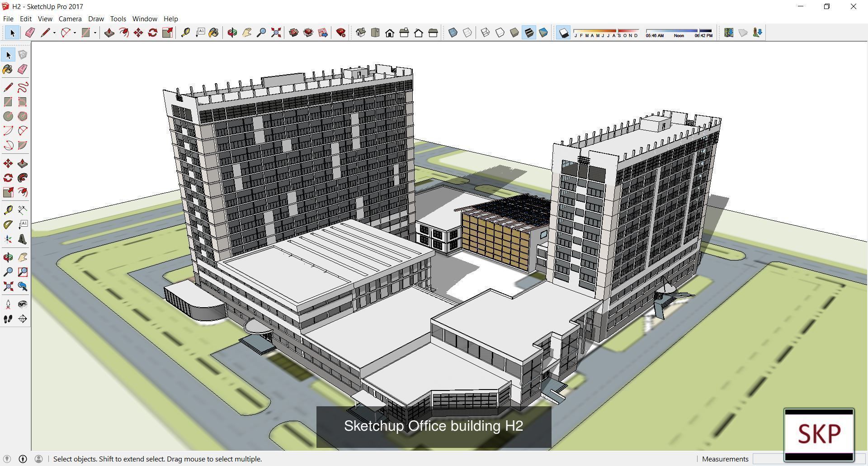Select the Paint Bucket tool in top toolbar
The image size is (868, 466).
214,33
